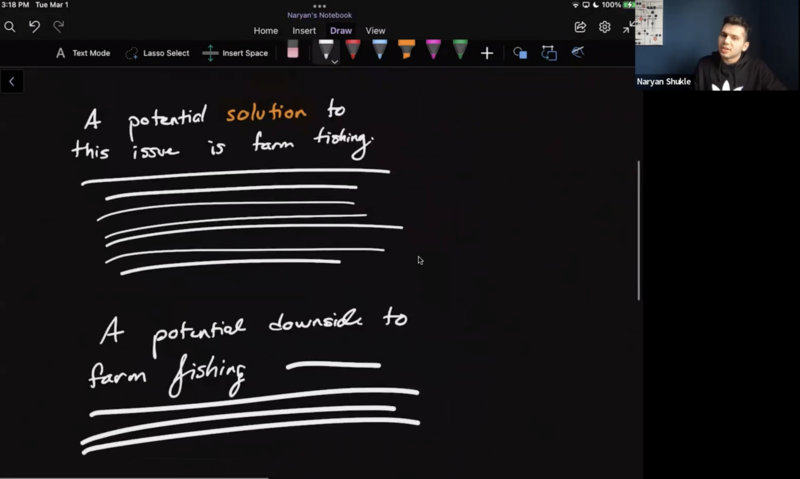Toggle the Ink to Text tool

[x=578, y=52]
